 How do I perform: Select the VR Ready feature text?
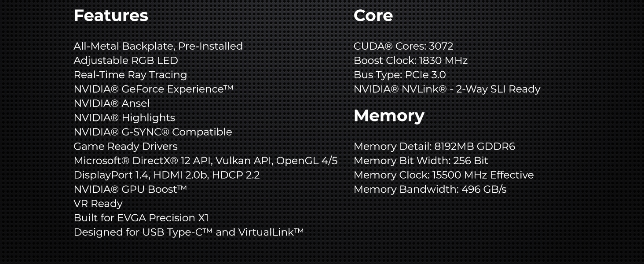tap(98, 204)
